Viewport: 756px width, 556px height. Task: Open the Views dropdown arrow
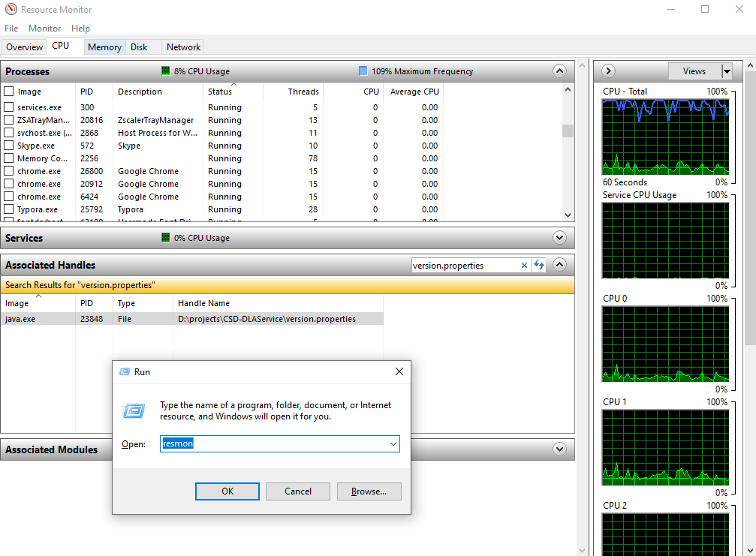(x=727, y=71)
